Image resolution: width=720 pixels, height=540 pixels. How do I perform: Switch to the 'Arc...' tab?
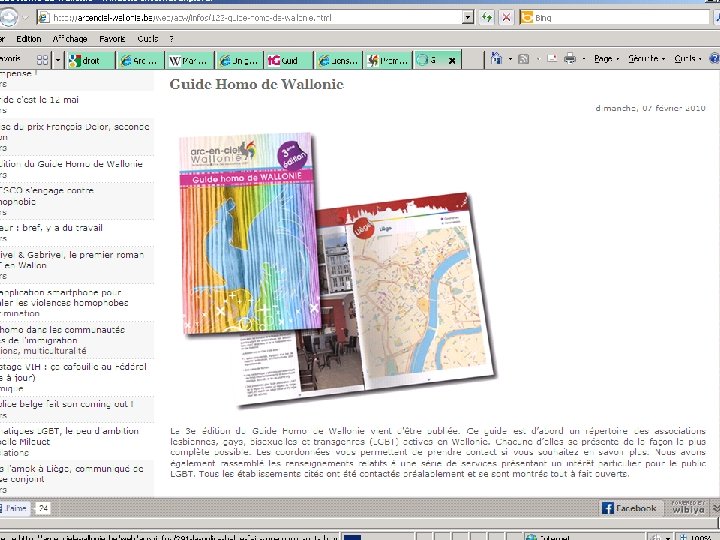click(140, 60)
